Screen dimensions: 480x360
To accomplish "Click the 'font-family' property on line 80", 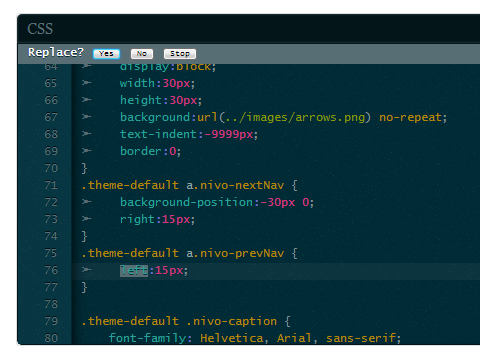I will click(x=148, y=338).
